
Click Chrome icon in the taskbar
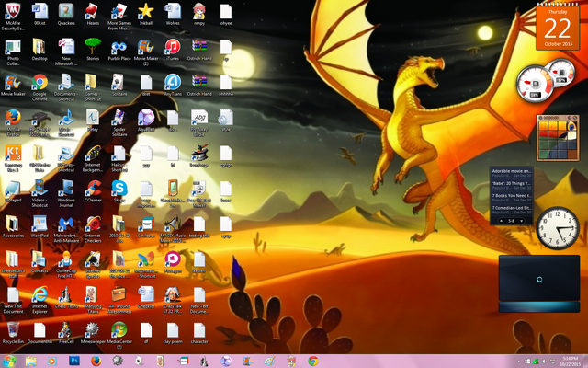[313, 362]
